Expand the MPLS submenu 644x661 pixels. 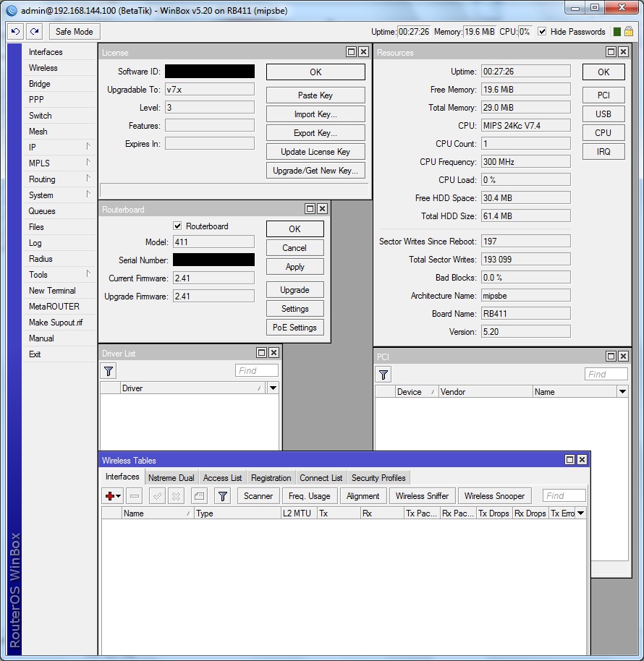click(x=88, y=162)
